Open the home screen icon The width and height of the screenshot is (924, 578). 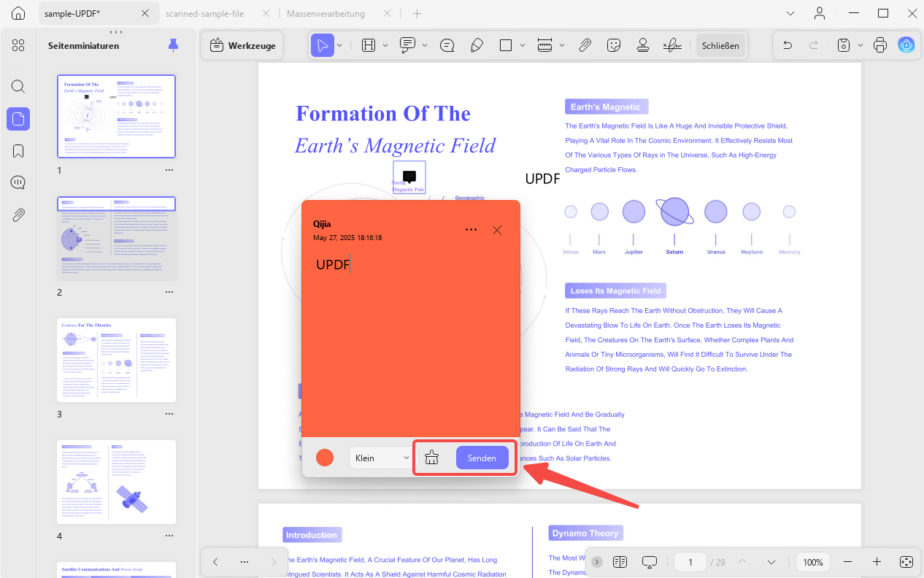click(x=18, y=13)
